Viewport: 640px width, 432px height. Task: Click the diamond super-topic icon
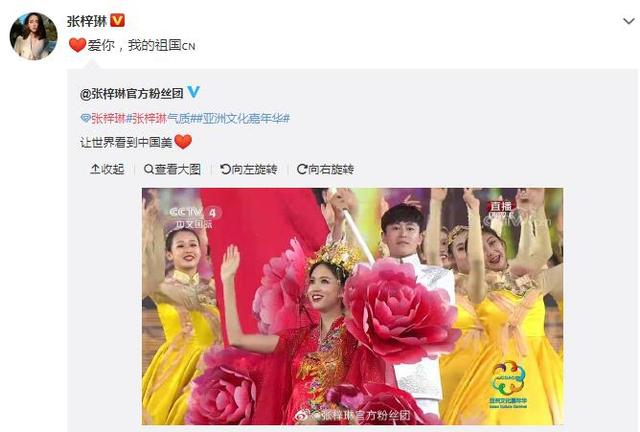click(x=85, y=118)
